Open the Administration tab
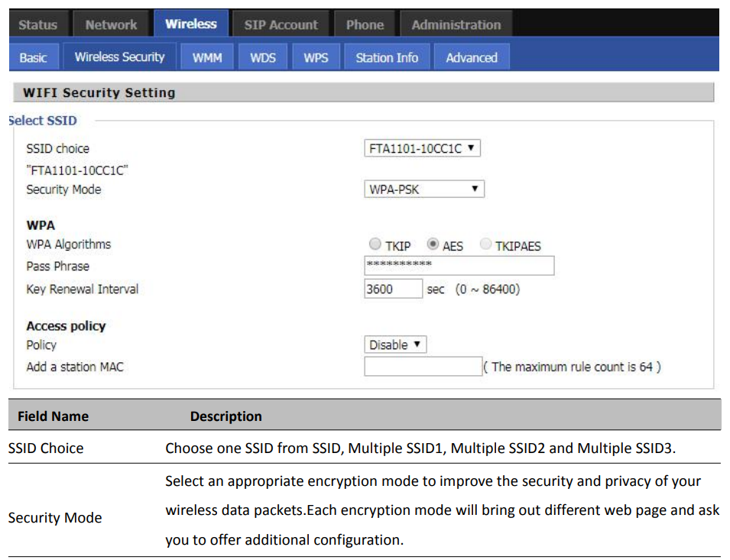This screenshot has width=730, height=560. (x=456, y=24)
